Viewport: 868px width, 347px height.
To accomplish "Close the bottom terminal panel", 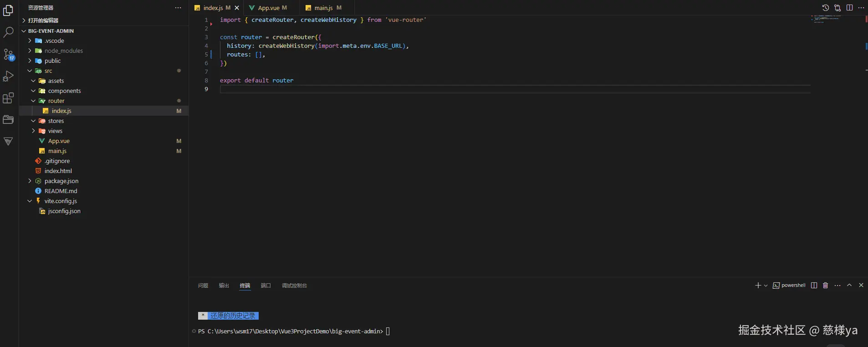I will click(861, 285).
